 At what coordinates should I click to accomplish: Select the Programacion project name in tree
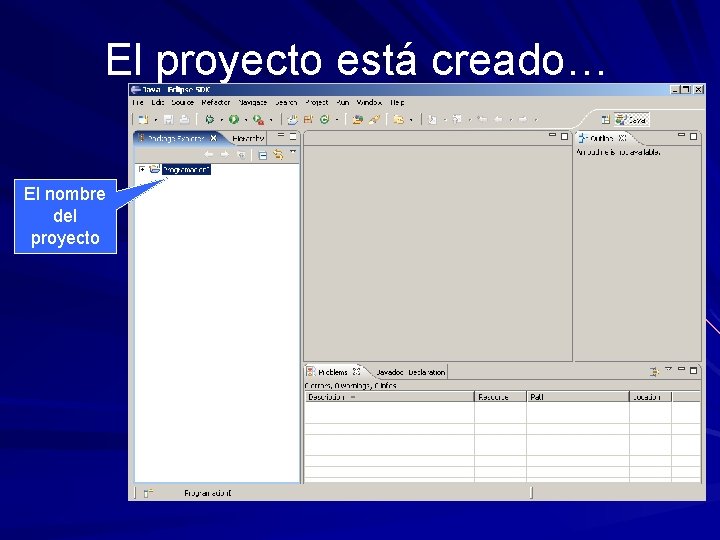(186, 170)
